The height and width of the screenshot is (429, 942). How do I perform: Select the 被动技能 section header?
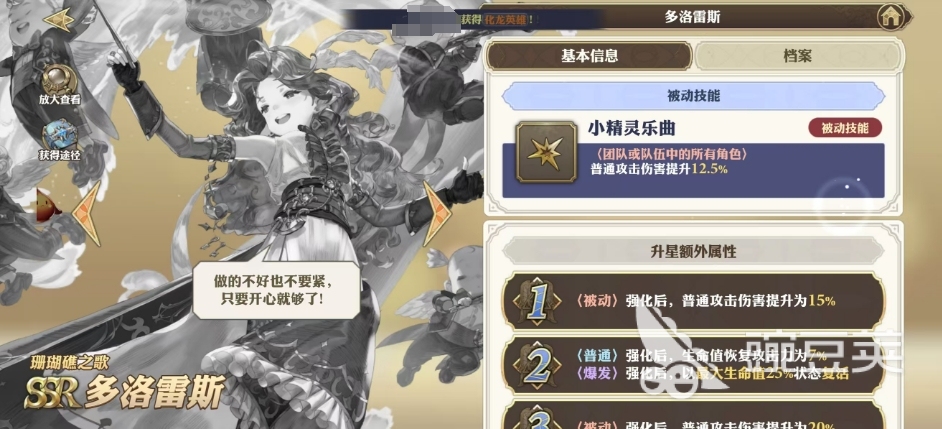point(693,96)
